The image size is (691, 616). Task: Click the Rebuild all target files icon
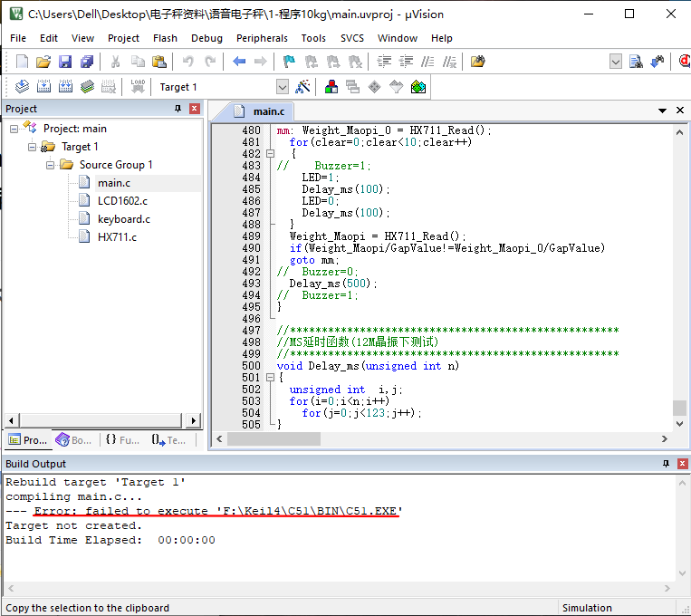(x=65, y=86)
